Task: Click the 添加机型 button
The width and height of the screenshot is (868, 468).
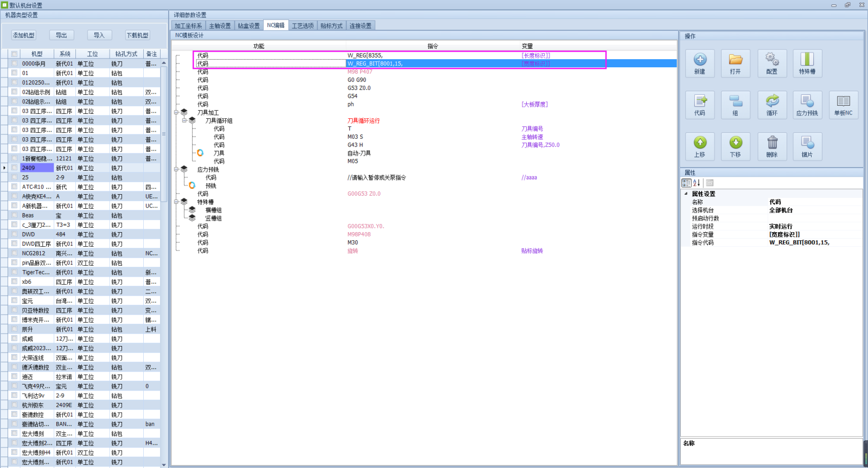Action: (24, 35)
